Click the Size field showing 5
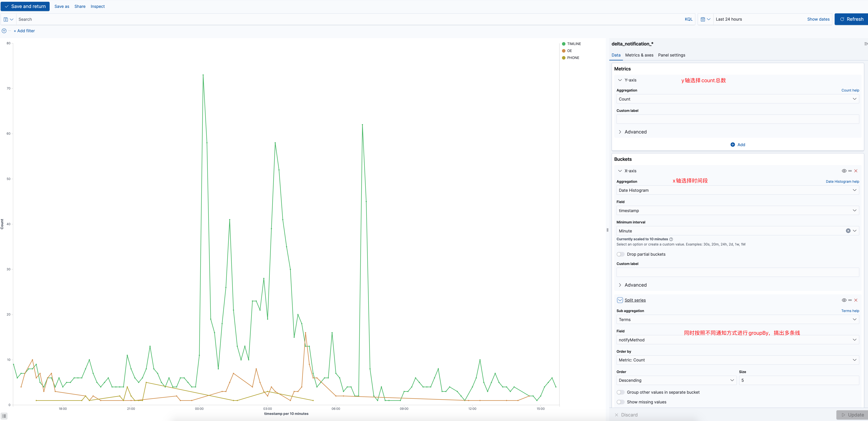The image size is (868, 421). (799, 380)
